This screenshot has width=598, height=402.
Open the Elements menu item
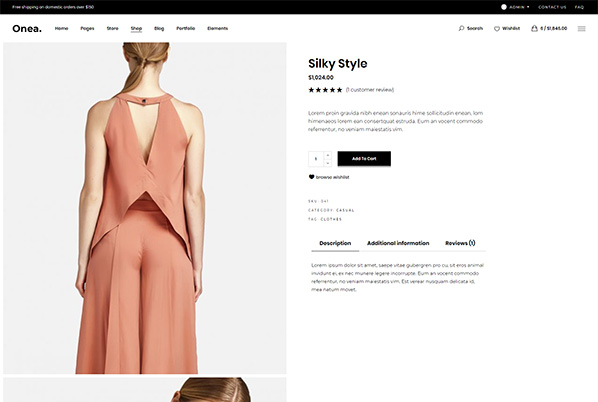click(x=217, y=28)
